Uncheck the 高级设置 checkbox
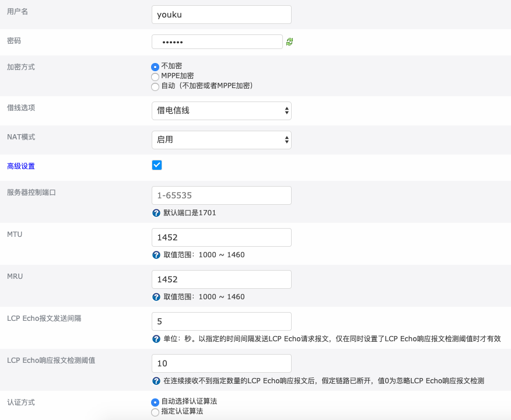 click(x=156, y=165)
